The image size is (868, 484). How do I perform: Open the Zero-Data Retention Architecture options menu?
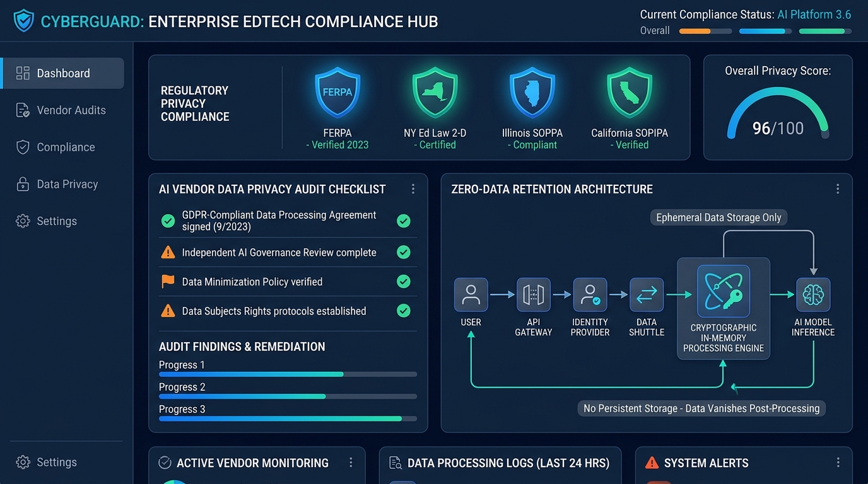[838, 189]
